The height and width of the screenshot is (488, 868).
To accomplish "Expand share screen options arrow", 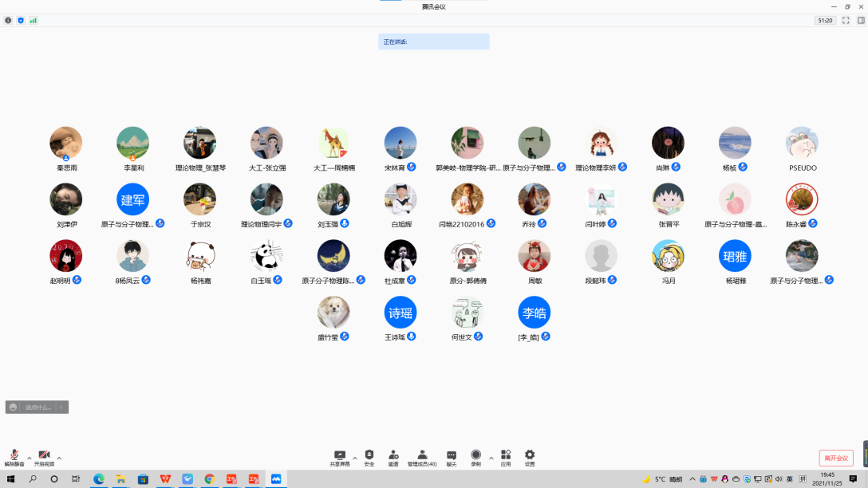I will point(355,458).
